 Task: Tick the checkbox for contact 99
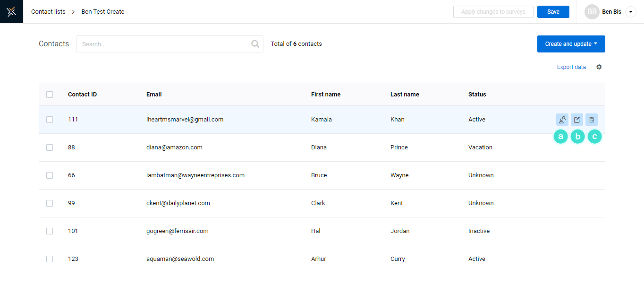pyautogui.click(x=50, y=203)
